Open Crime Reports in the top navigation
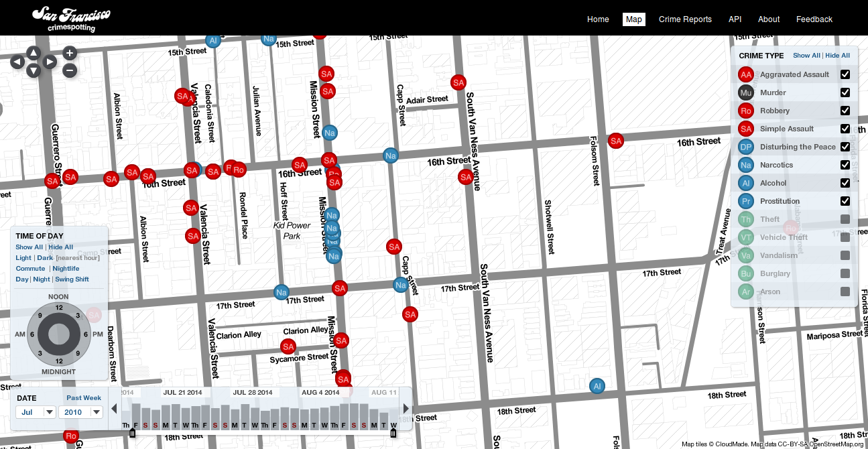The image size is (868, 449). click(x=685, y=19)
